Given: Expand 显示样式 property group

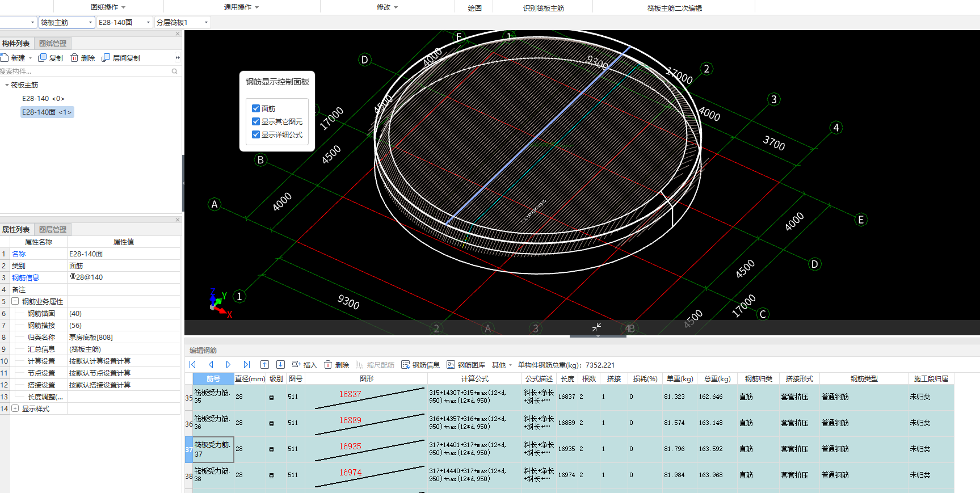Looking at the screenshot, I should [x=15, y=408].
